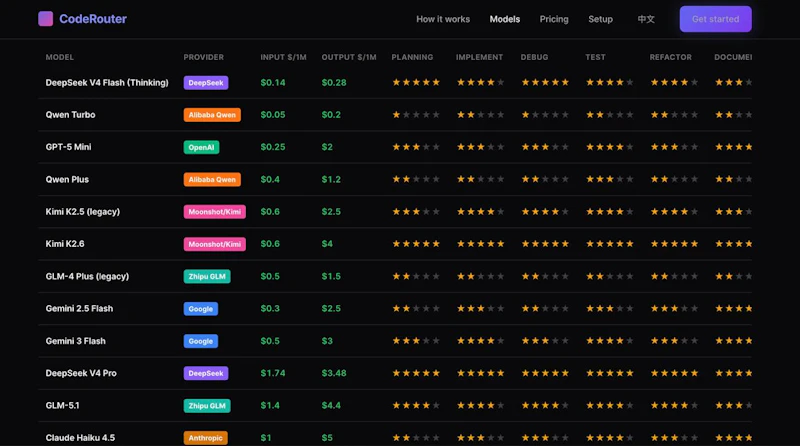800x446 pixels.
Task: Click Implement star rating for GLM-5.1
Action: (x=480, y=405)
